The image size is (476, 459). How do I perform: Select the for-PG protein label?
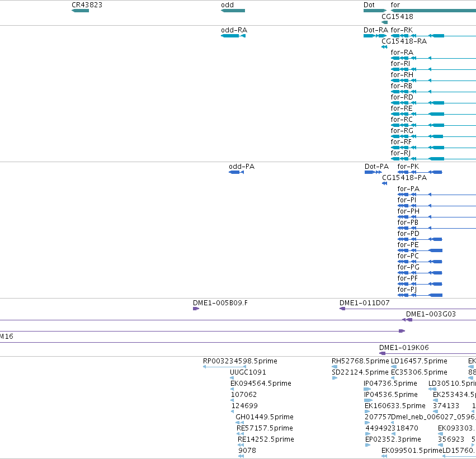coord(408,267)
